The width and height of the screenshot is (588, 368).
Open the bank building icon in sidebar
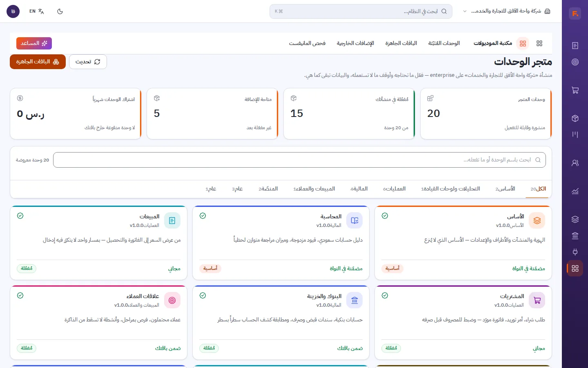pos(575,236)
